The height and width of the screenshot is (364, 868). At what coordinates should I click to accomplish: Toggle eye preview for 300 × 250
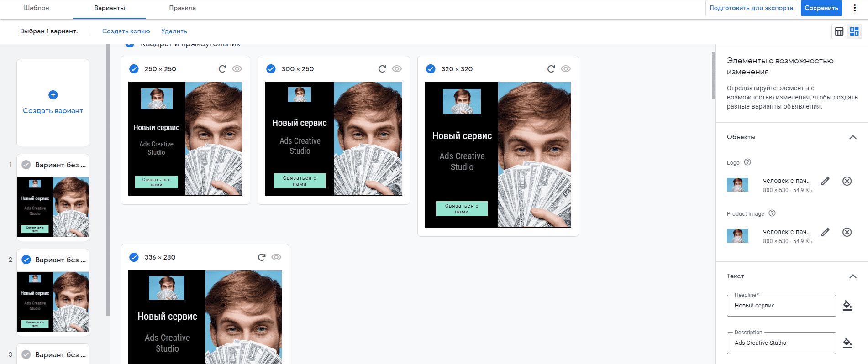click(x=397, y=69)
